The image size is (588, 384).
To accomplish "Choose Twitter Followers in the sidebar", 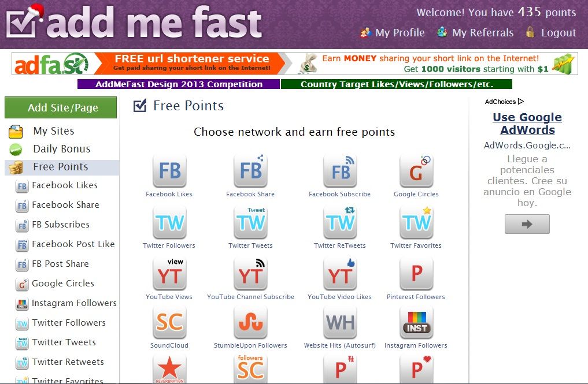I will (69, 323).
